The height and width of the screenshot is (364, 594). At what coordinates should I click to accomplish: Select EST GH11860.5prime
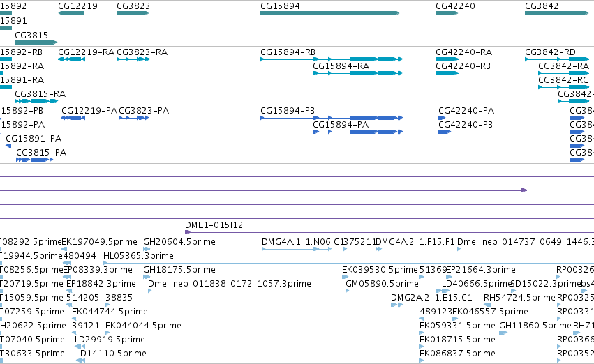[x=535, y=326]
